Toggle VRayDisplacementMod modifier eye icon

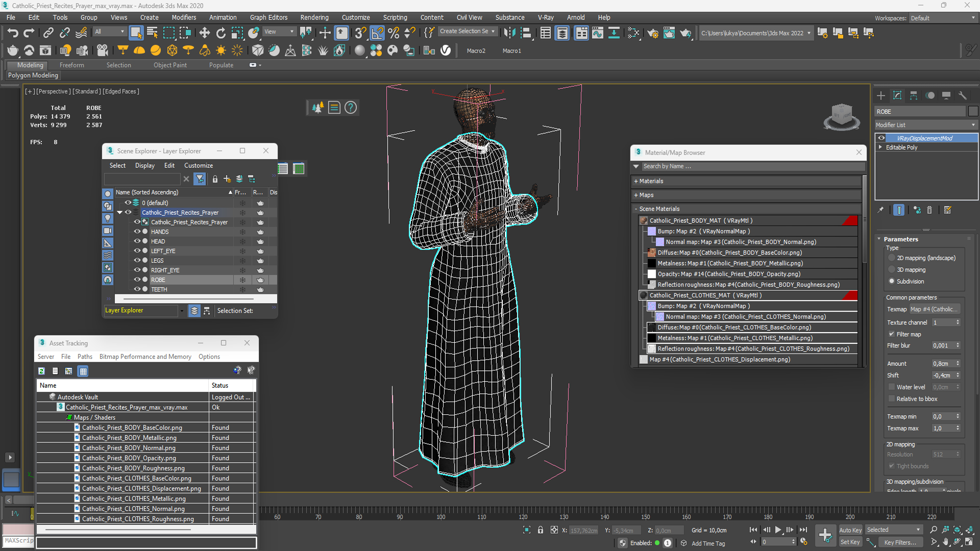pos(881,138)
